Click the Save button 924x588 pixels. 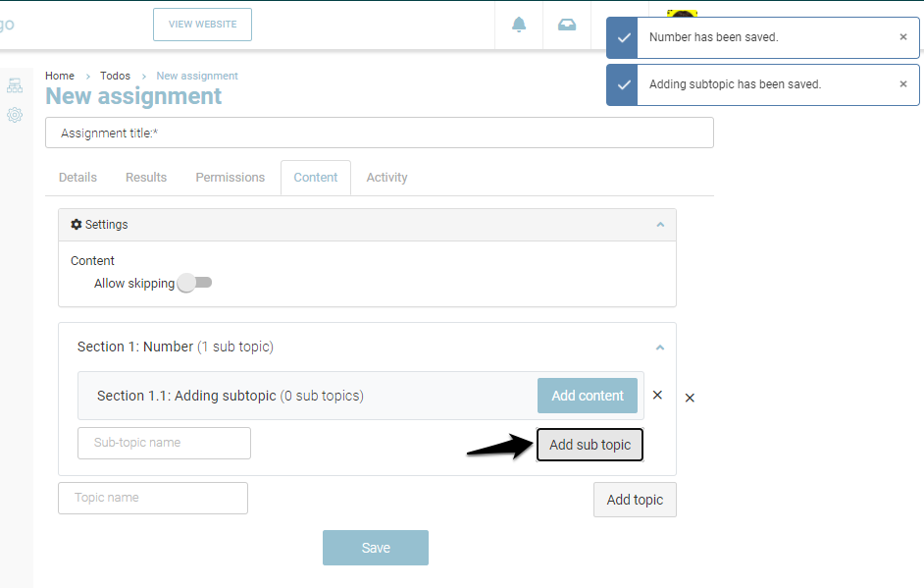375,548
